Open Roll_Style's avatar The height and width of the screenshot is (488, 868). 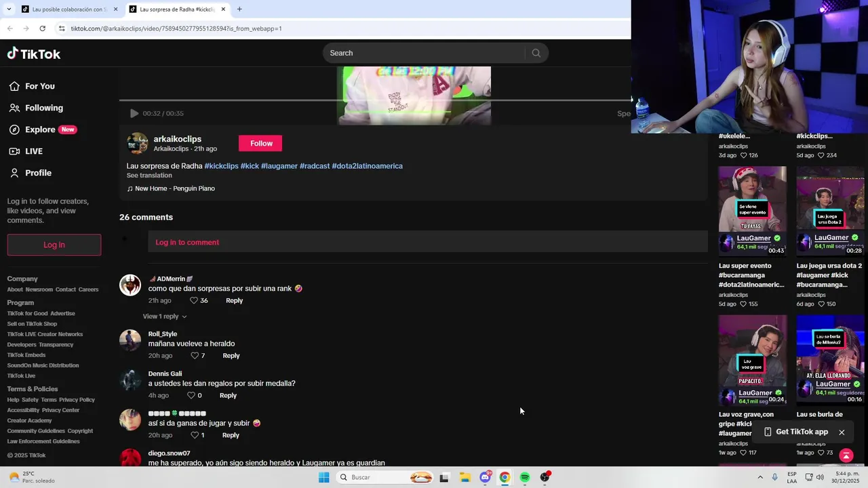[x=130, y=340]
